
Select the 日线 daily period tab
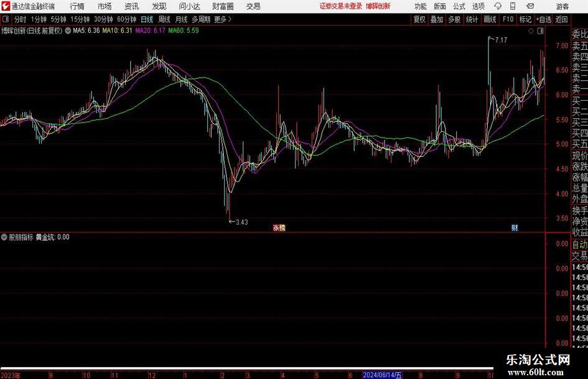(147, 19)
